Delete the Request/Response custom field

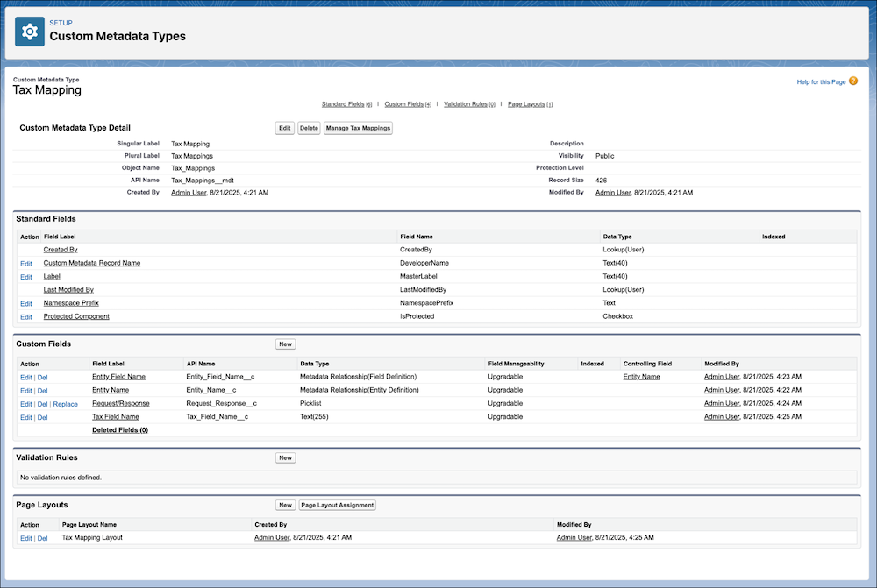click(42, 404)
